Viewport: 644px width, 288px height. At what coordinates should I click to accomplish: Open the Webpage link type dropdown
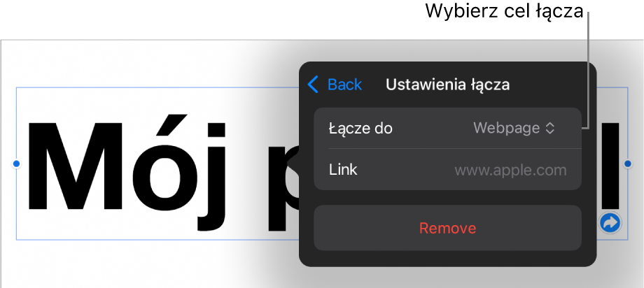[514, 128]
